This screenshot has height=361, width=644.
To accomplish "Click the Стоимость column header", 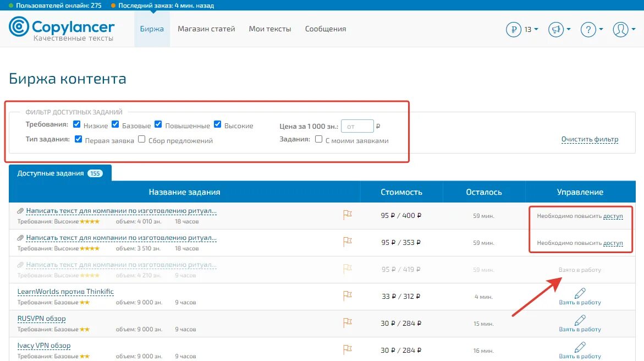I will pyautogui.click(x=401, y=192).
